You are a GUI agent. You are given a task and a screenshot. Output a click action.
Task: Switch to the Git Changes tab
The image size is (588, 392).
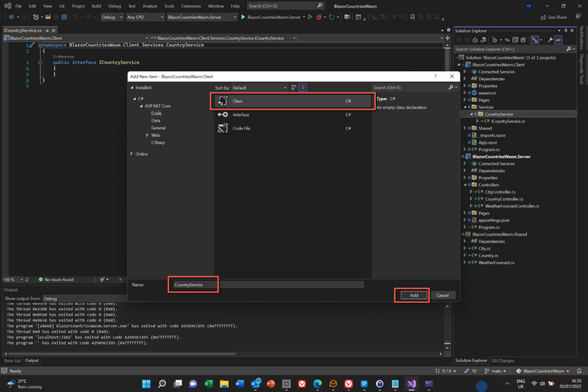pyautogui.click(x=502, y=360)
